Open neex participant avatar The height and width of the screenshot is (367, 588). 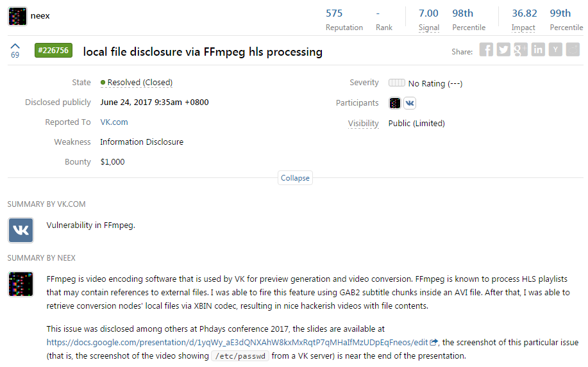click(395, 103)
